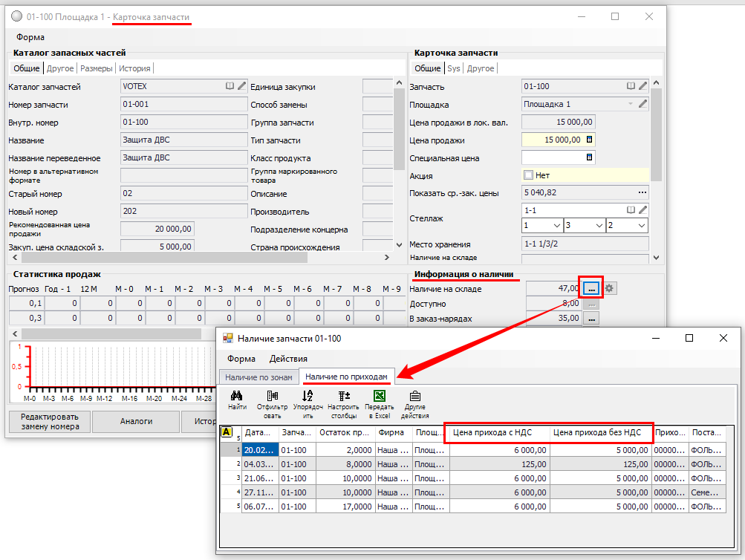The image size is (745, 560).
Task: Click the Специальная цена input field
Action: tap(553, 157)
